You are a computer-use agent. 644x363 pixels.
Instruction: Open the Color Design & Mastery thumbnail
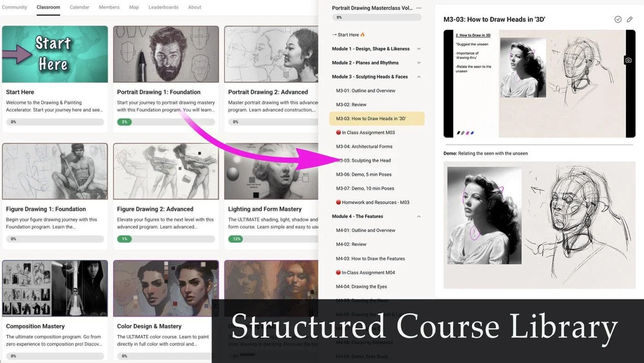[x=166, y=289]
